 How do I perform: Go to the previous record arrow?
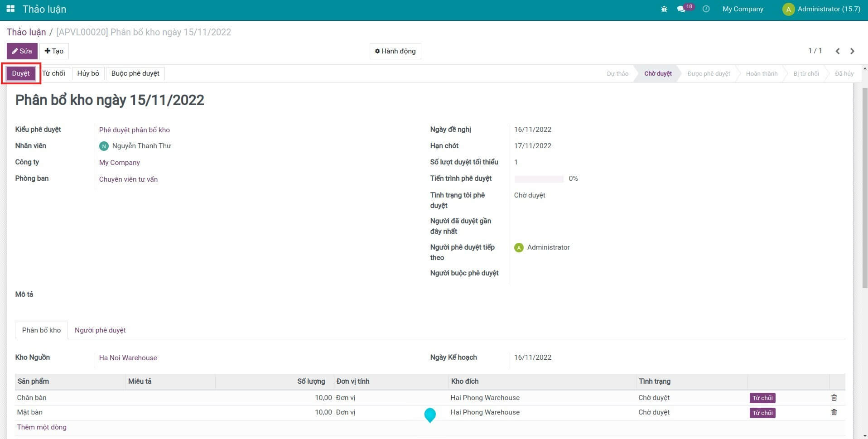coord(838,51)
